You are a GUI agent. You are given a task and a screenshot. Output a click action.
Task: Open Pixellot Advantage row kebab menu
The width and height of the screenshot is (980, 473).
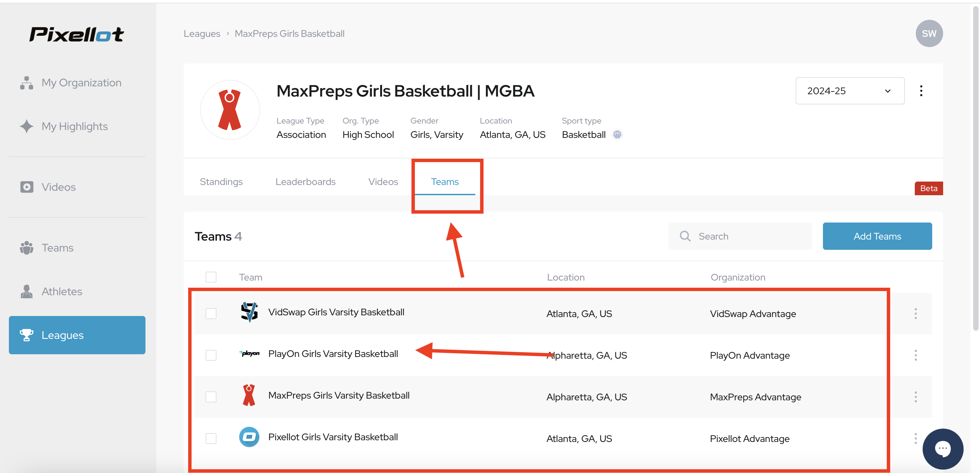point(915,439)
